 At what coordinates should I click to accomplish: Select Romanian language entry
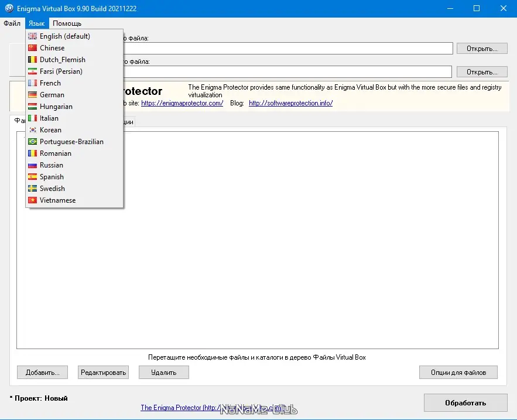[x=74, y=153]
